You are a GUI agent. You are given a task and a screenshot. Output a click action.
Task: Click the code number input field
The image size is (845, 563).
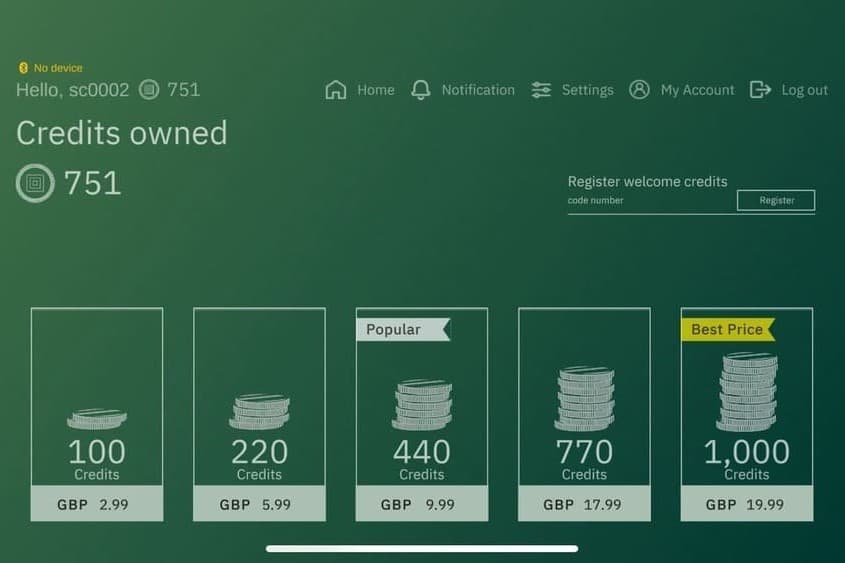(x=652, y=201)
